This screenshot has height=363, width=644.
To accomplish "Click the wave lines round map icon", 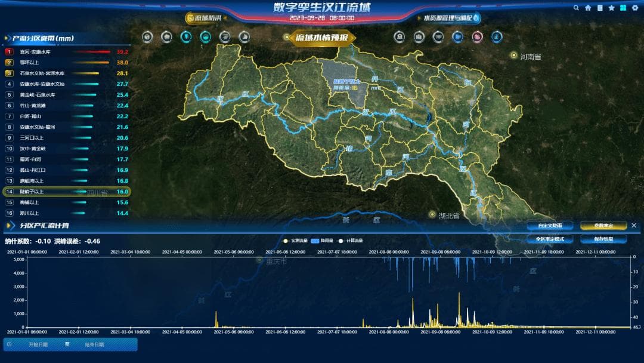I will [x=438, y=37].
